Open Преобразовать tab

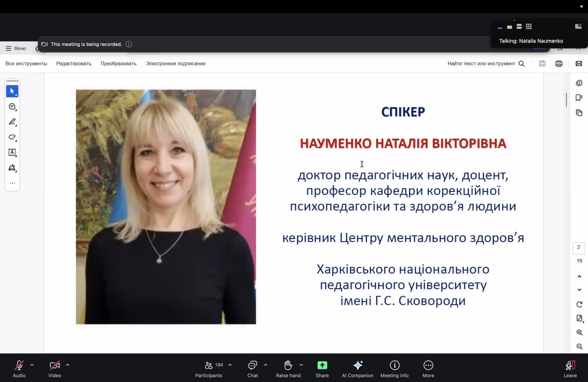coord(119,64)
